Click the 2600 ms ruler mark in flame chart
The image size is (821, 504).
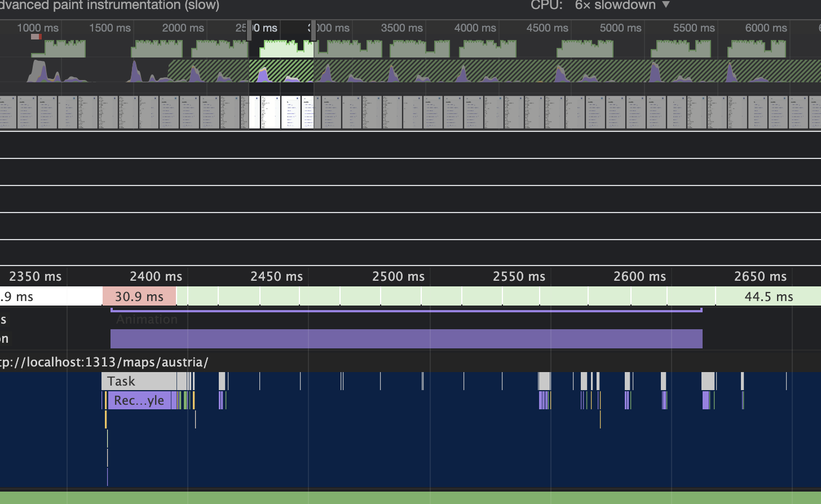click(639, 277)
